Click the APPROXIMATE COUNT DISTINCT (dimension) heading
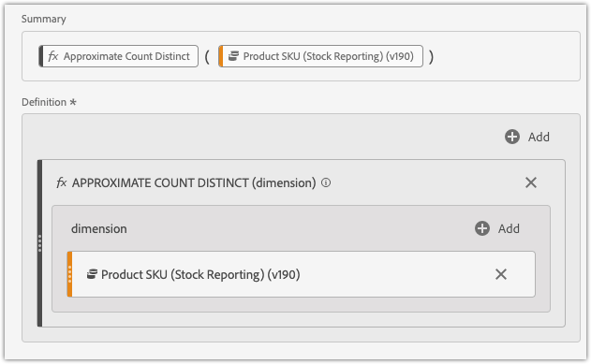The image size is (591, 364). (x=194, y=183)
